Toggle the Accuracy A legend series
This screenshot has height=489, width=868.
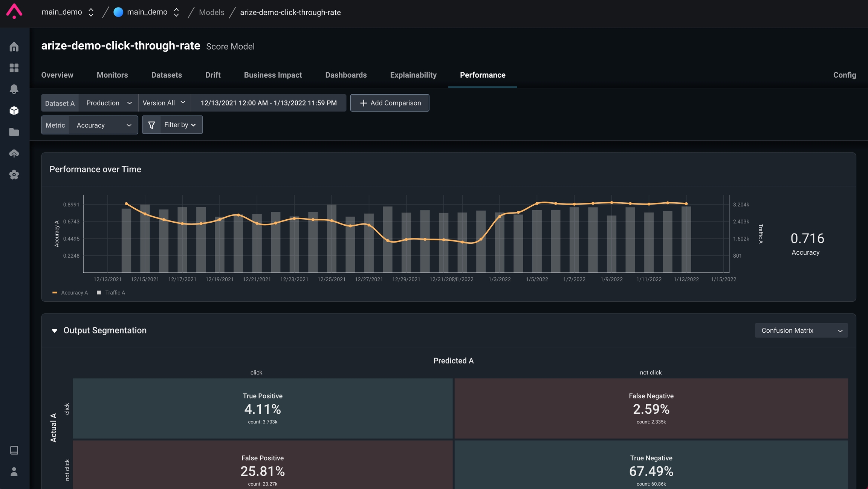click(70, 293)
